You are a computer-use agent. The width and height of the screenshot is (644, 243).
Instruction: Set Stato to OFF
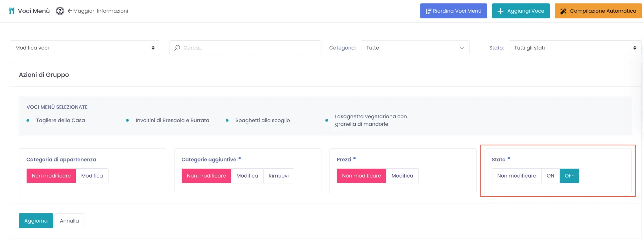569,176
